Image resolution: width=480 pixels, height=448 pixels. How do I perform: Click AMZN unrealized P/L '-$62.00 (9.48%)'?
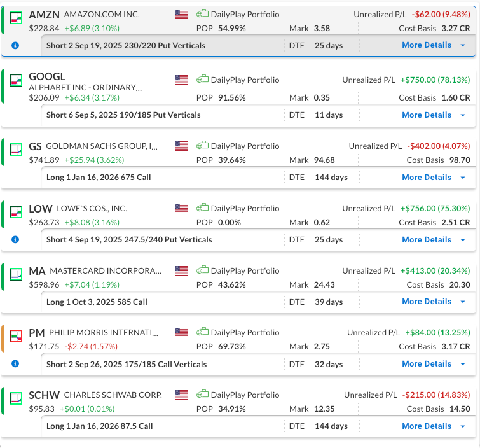(x=441, y=15)
